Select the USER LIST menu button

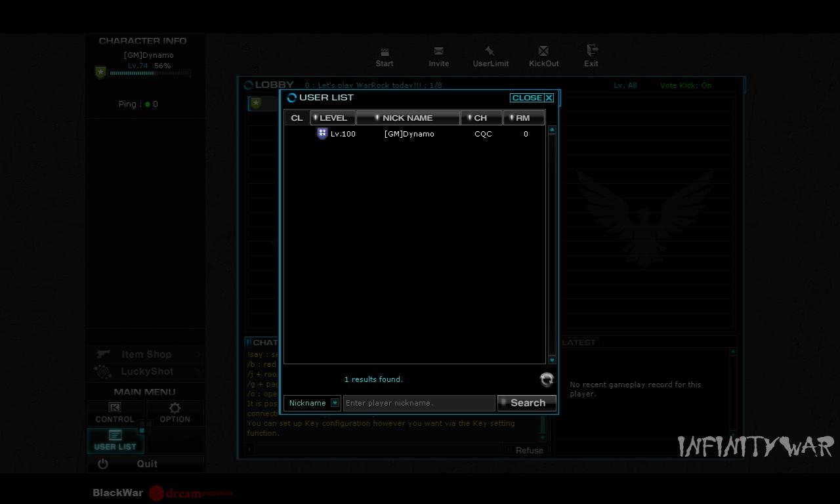115,441
